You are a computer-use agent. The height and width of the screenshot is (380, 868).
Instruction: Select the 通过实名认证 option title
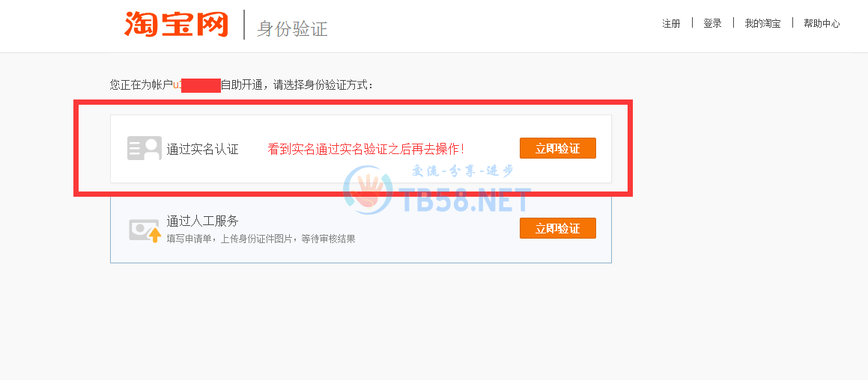(203, 149)
